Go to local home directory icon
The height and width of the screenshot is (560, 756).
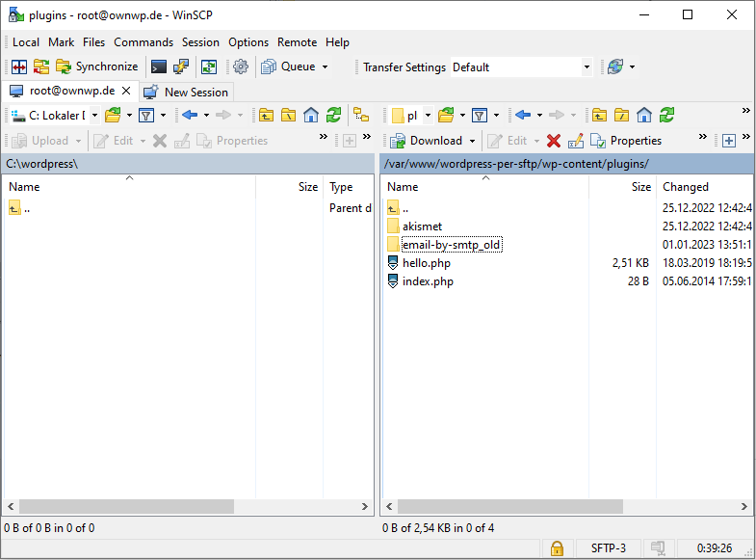311,115
